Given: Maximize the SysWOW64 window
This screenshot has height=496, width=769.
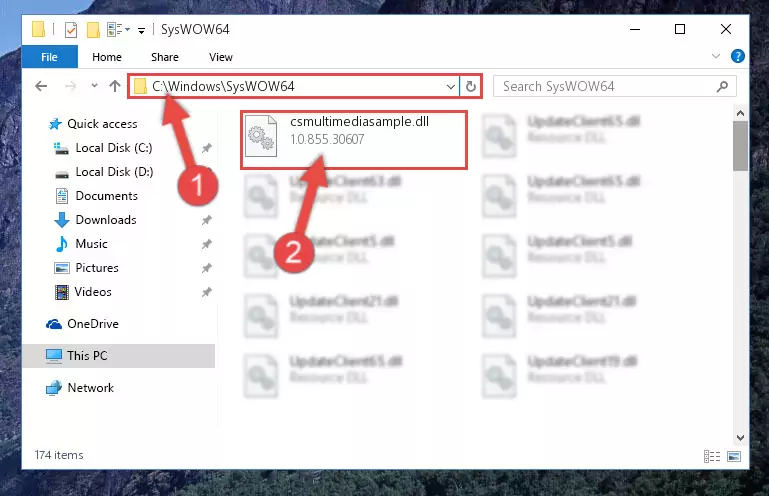Looking at the screenshot, I should point(680,29).
